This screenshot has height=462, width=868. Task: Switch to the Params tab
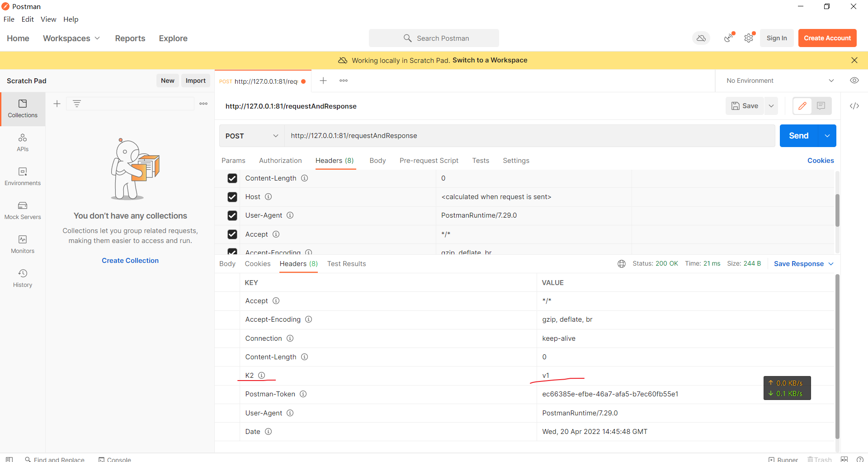233,161
